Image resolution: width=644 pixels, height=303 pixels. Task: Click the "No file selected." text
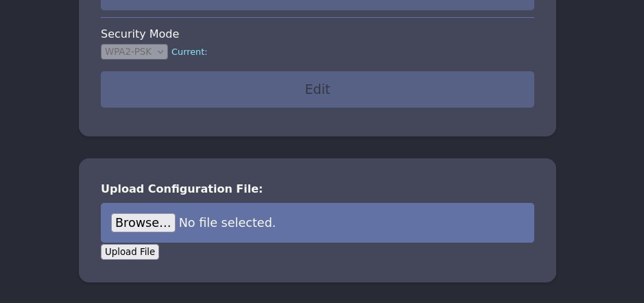(x=227, y=223)
